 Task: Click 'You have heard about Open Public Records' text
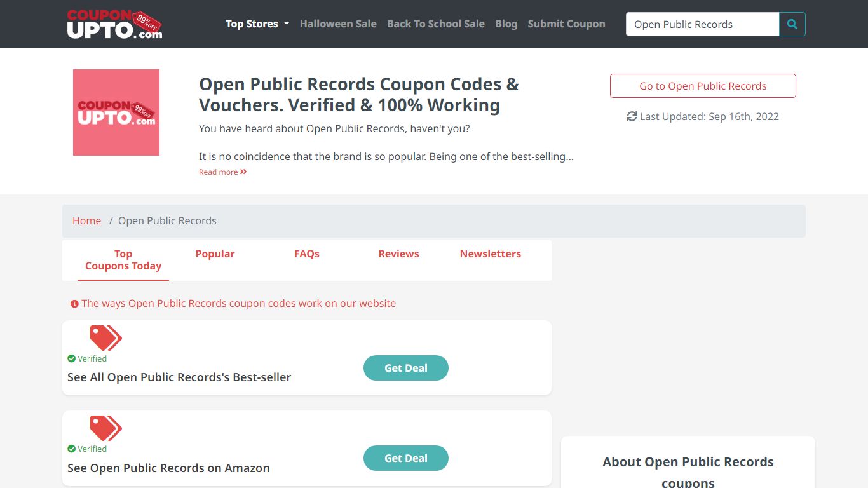pyautogui.click(x=334, y=128)
